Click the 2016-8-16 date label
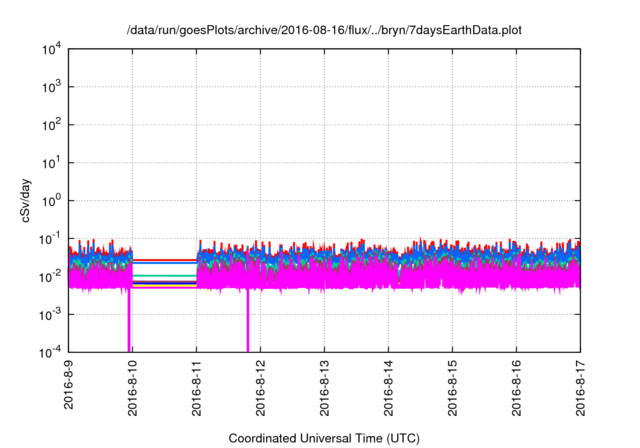Viewport: 640px width, 448px height. (x=516, y=388)
